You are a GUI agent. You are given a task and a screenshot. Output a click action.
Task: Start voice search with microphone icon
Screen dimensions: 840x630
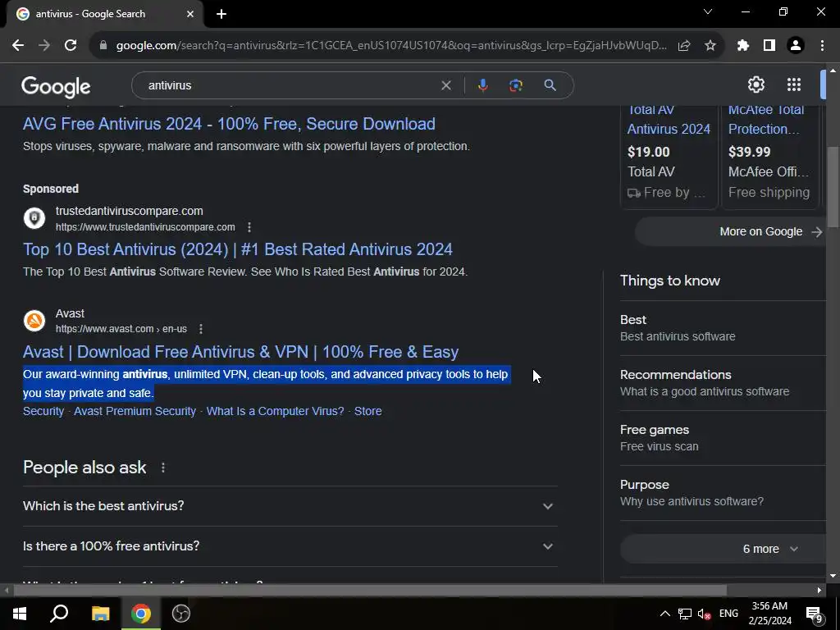pos(482,85)
